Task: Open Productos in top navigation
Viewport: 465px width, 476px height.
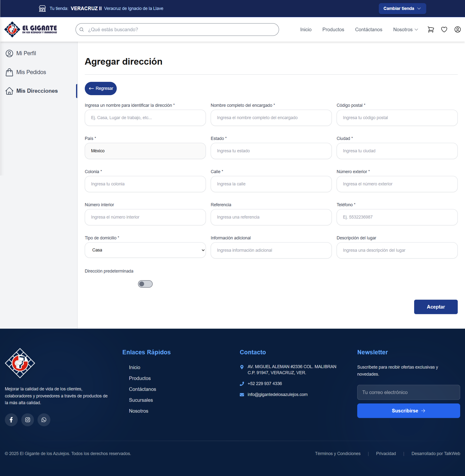Action: (x=333, y=30)
